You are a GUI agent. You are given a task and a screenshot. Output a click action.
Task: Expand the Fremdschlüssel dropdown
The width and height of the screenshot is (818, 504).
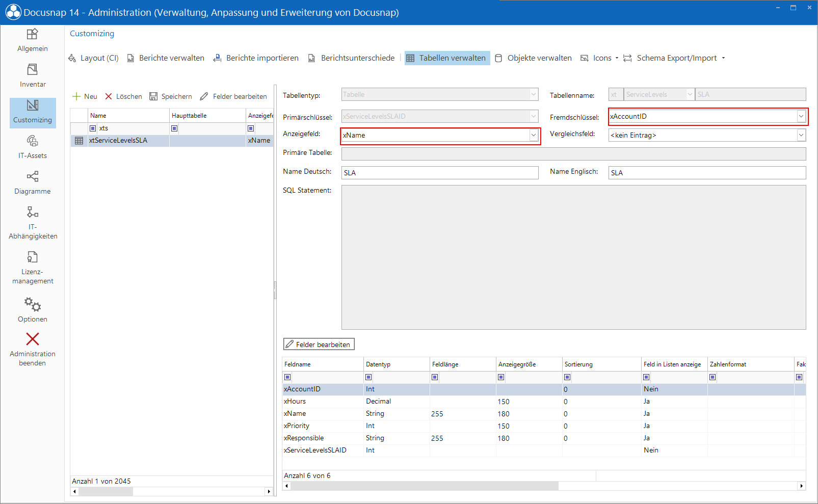(x=801, y=116)
